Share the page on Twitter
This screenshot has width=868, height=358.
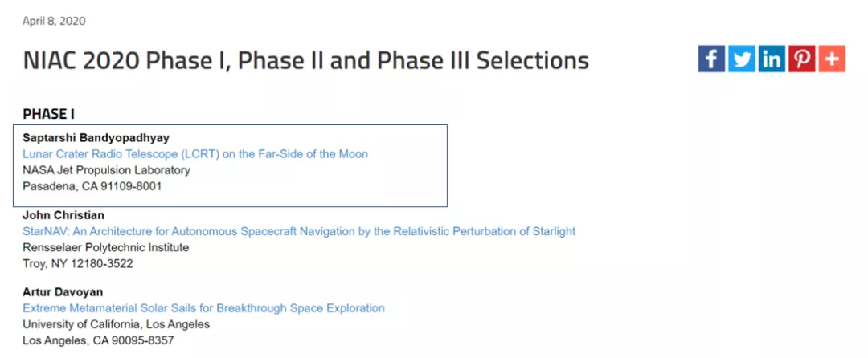click(741, 59)
